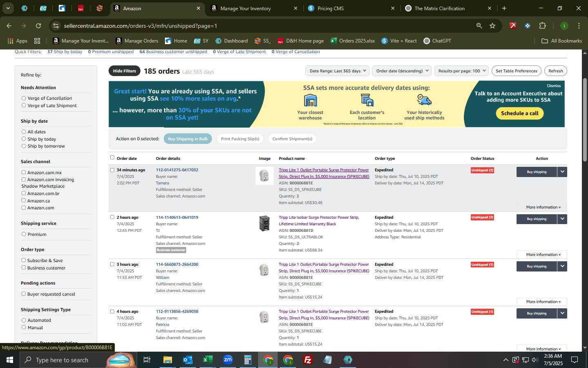Check Buyer requested cancel filter
This screenshot has height=368, width=588.
tap(24, 294)
